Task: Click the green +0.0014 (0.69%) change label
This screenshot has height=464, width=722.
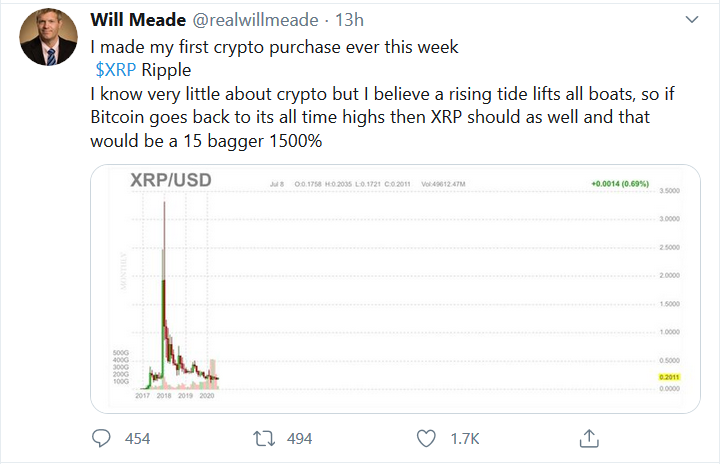Action: pyautogui.click(x=620, y=184)
